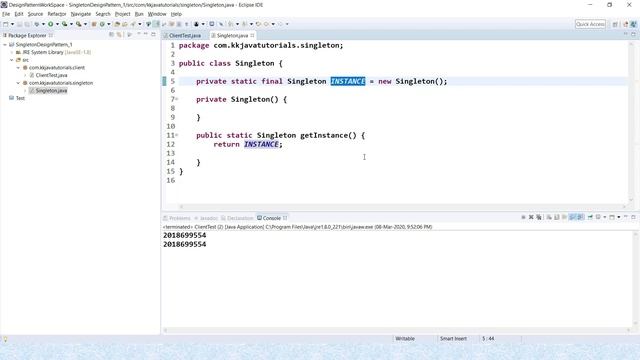Toggle Link with Editor in Package Explorer
The width and height of the screenshot is (640, 360).
[x=119, y=35]
